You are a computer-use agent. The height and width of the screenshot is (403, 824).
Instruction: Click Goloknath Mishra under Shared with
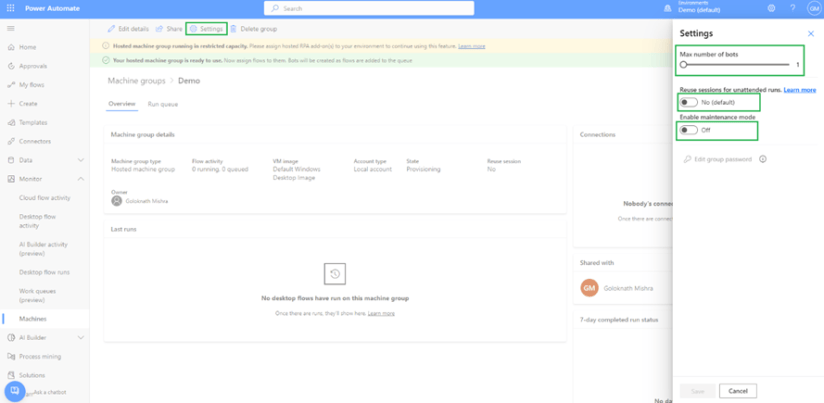point(629,288)
